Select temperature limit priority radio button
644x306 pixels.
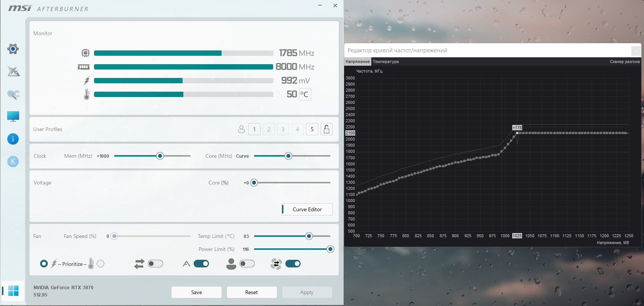(x=100, y=264)
